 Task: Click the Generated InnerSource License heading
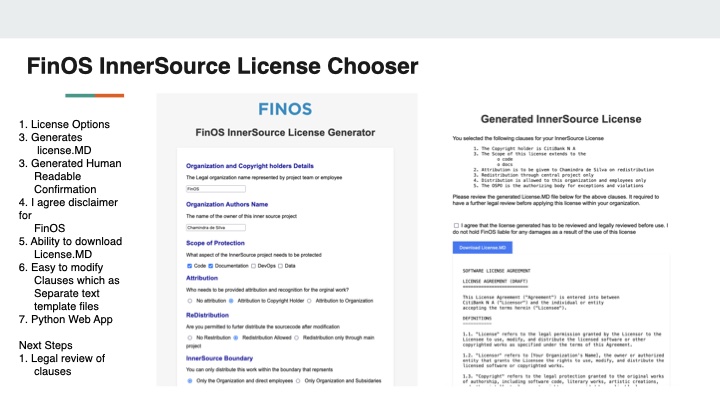coord(561,119)
